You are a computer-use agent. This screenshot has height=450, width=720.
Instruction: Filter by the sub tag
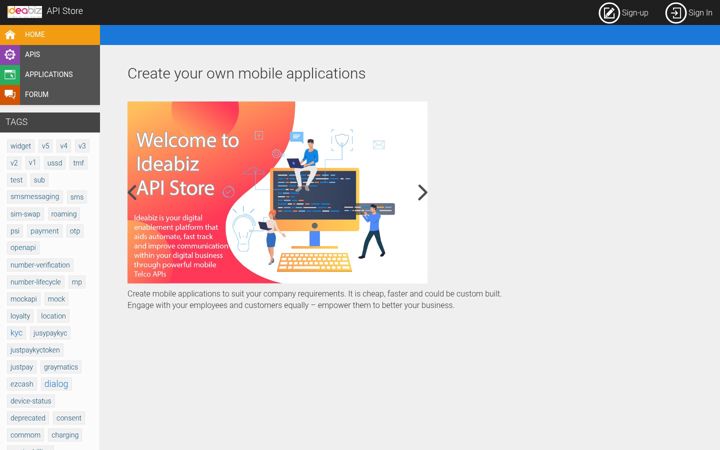point(39,180)
